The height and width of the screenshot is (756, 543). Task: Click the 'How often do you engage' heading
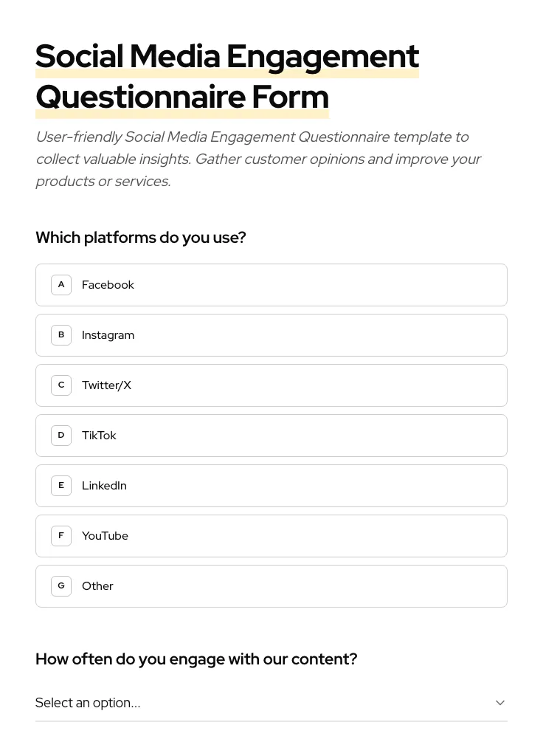[x=196, y=659]
